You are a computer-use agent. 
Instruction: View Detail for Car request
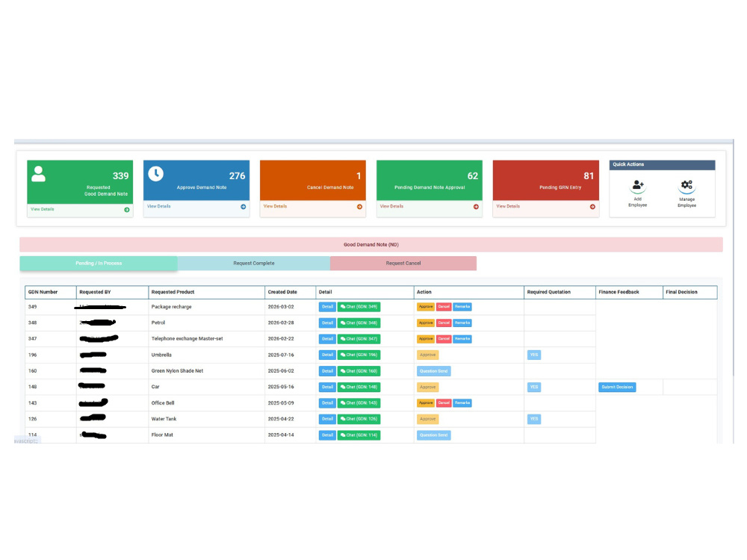pos(327,387)
